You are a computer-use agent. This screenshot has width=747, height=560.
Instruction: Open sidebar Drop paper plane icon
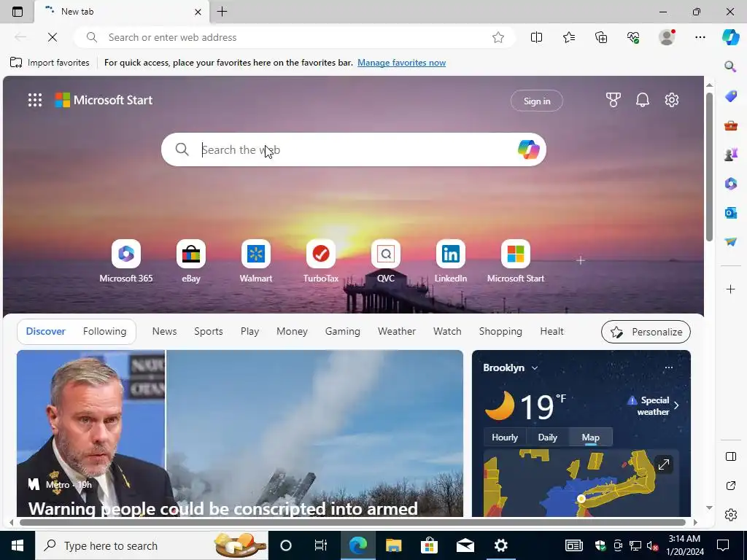click(x=730, y=242)
